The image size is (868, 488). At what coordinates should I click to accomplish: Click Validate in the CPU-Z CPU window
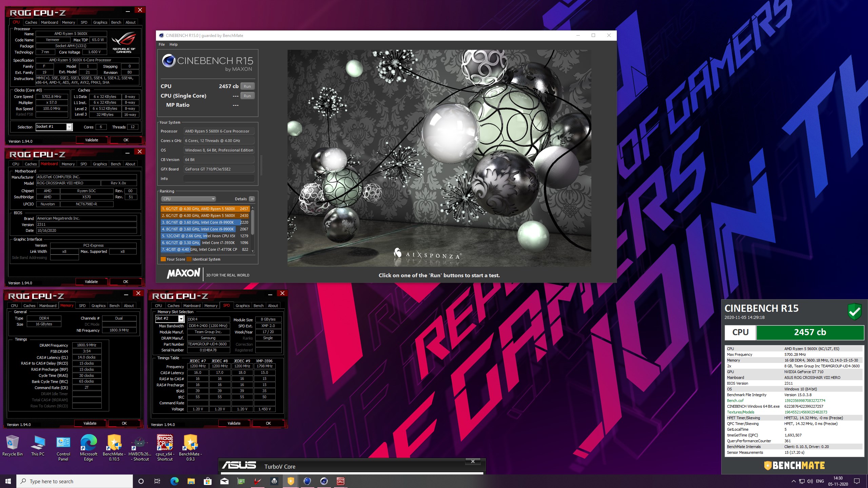click(x=92, y=140)
